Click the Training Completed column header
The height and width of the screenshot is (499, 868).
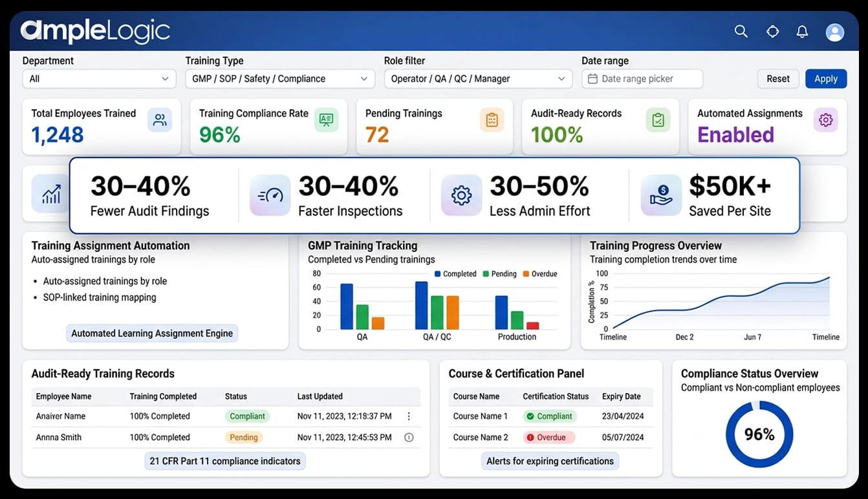point(163,396)
